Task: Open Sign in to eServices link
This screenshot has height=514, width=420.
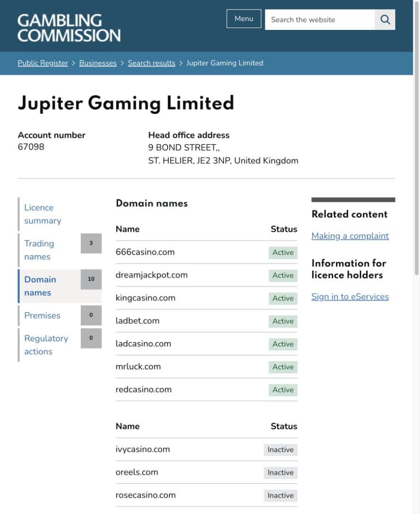Action: pos(350,296)
